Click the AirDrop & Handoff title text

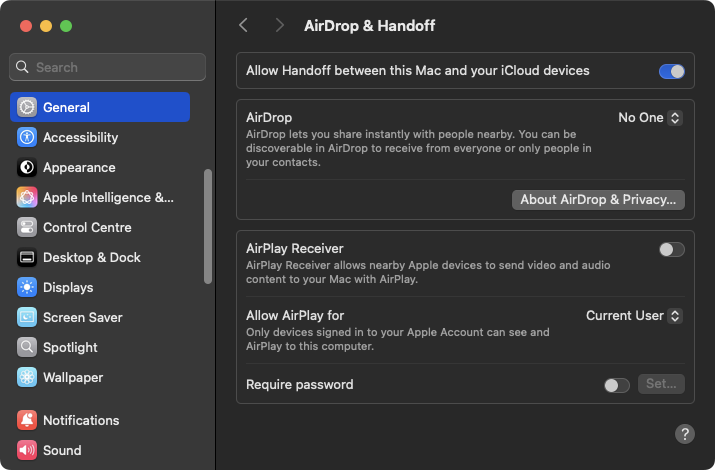pyautogui.click(x=369, y=26)
